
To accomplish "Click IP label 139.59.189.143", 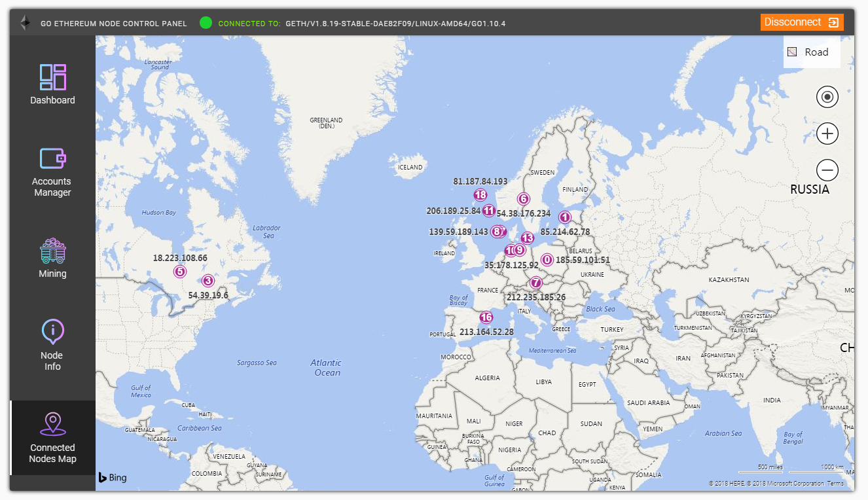I will pos(459,232).
